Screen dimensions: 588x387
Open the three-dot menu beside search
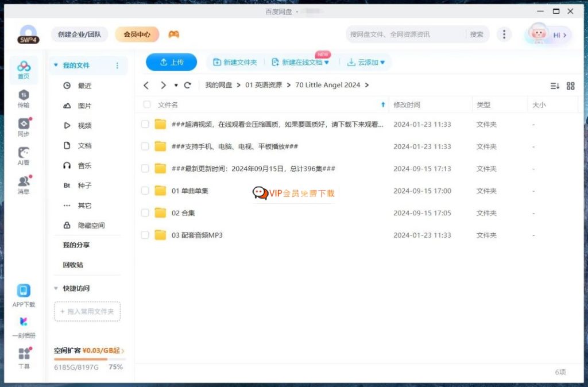click(504, 34)
